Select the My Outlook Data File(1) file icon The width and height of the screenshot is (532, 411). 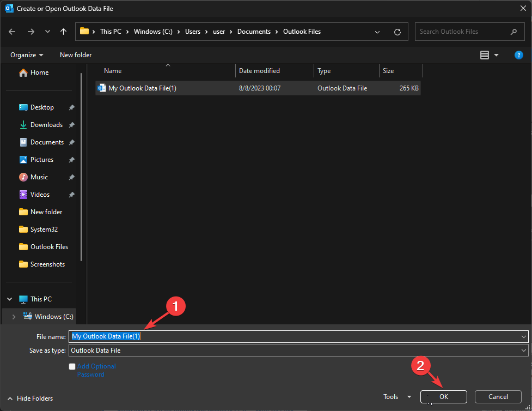pyautogui.click(x=101, y=88)
